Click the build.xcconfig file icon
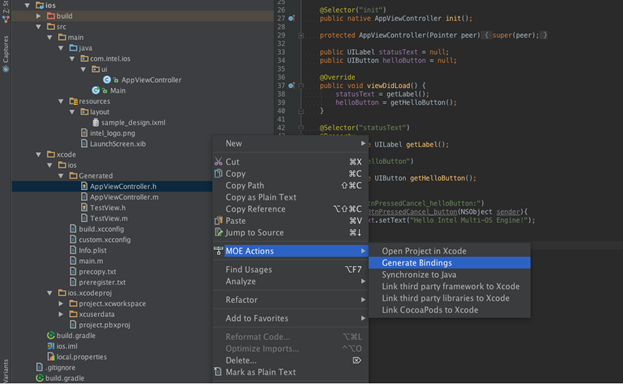The image size is (623, 384). point(73,229)
